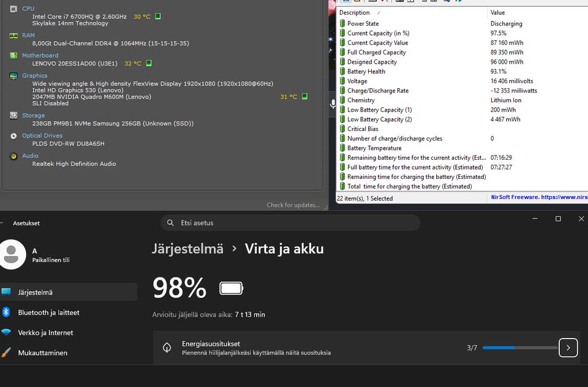This screenshot has width=588, height=387.
Task: Click the Energiasuositukset 3/7 progress bar
Action: click(520, 348)
